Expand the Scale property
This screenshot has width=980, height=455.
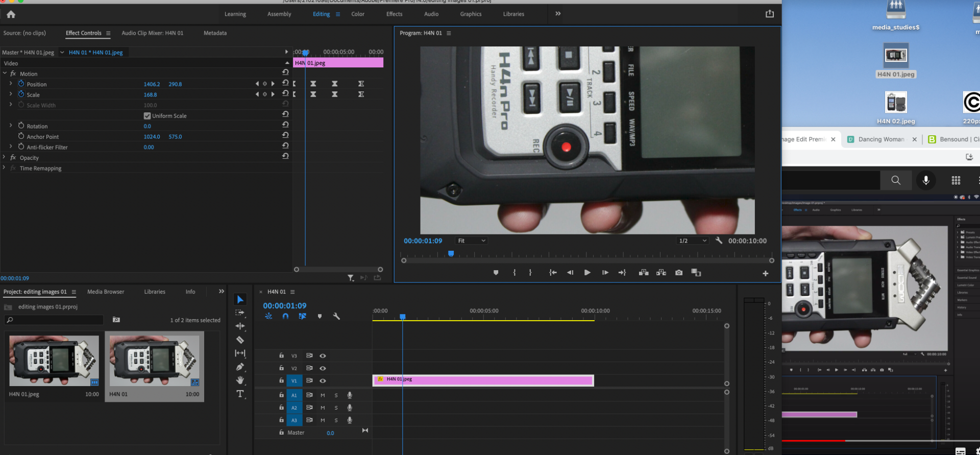pyautogui.click(x=11, y=94)
